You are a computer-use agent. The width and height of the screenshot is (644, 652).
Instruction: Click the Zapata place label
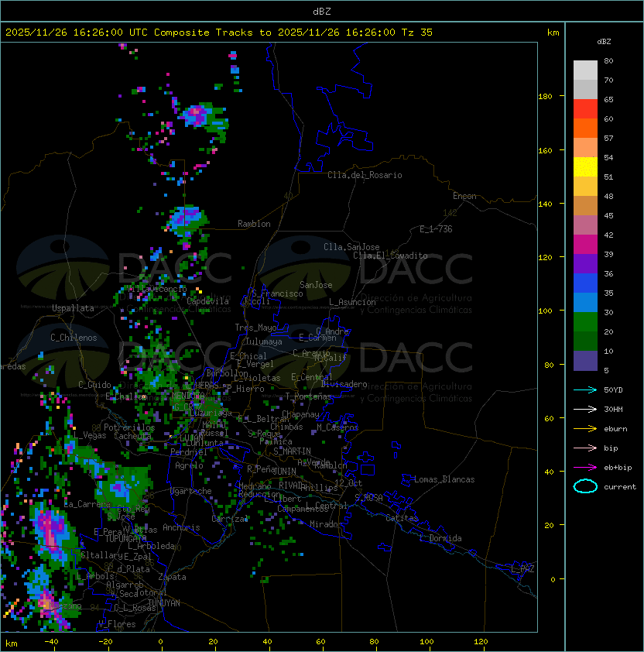click(172, 577)
